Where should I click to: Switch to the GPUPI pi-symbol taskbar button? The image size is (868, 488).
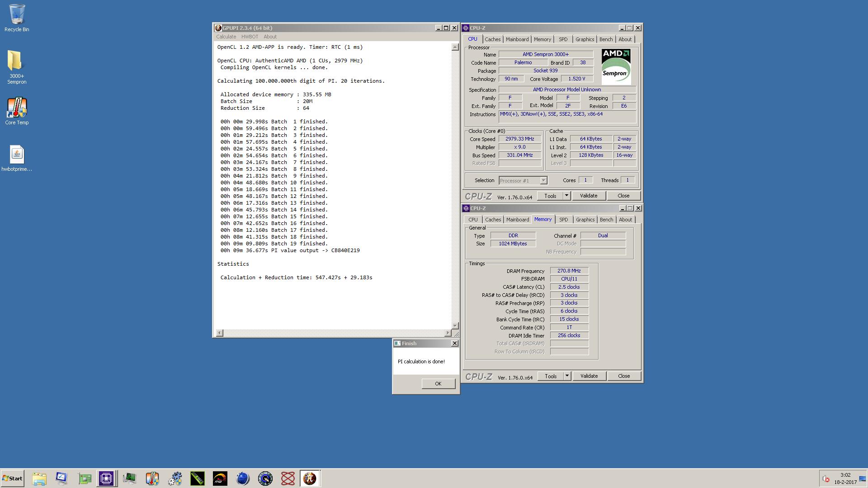[x=310, y=478]
